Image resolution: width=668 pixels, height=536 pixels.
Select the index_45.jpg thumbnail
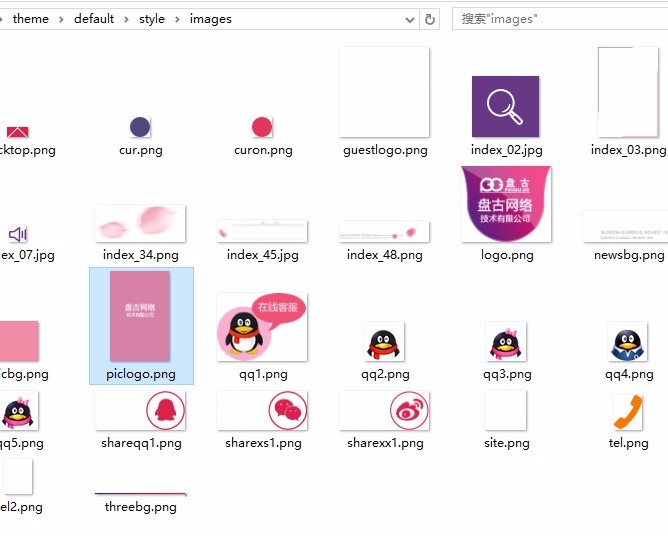(262, 231)
